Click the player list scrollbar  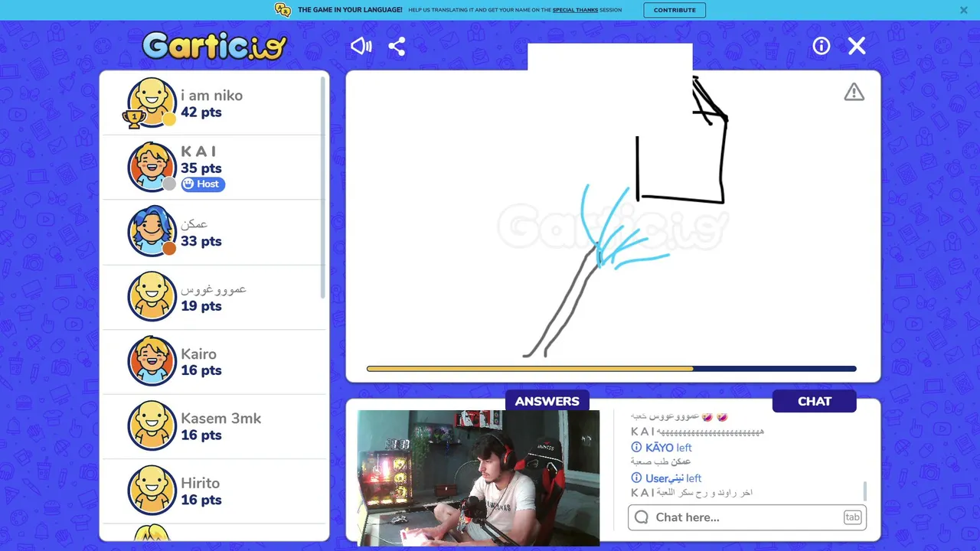322,187
